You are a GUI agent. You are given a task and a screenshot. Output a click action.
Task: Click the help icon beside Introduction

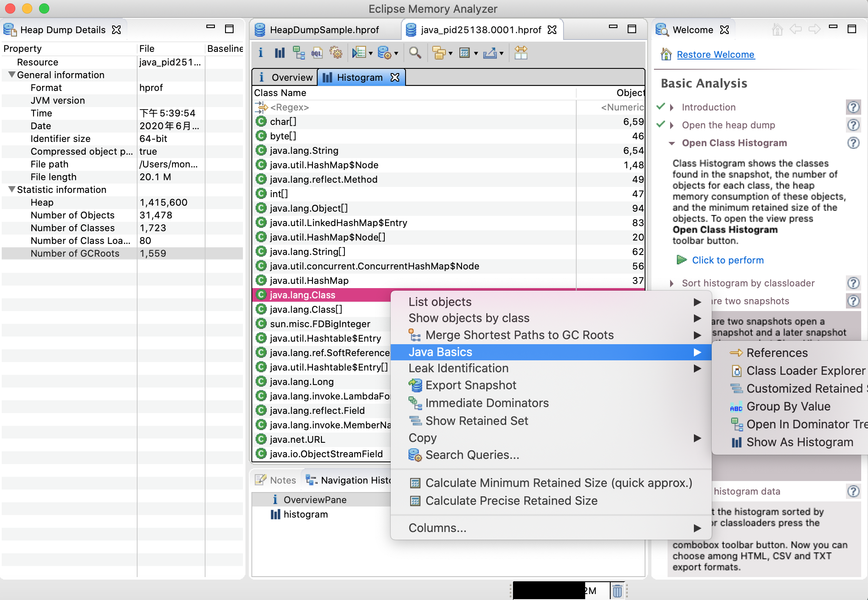click(853, 107)
